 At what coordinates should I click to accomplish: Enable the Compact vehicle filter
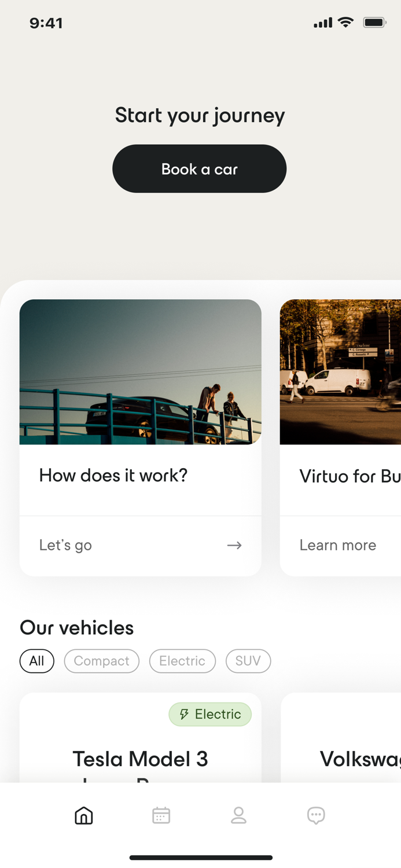coord(101,660)
